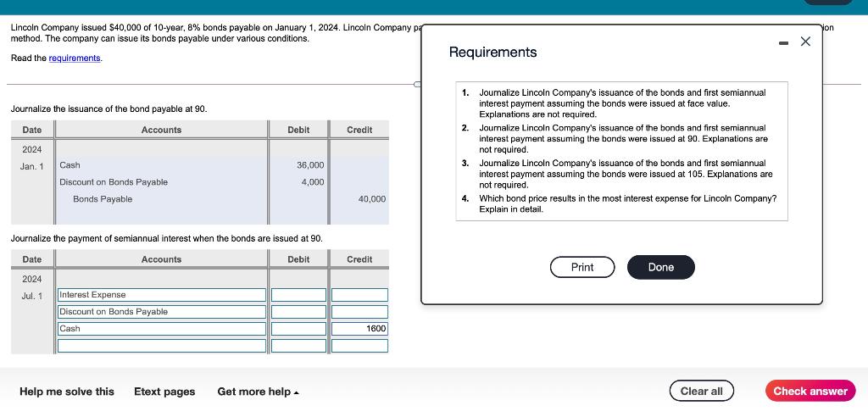Screen dimensions: 868x417
Task: Click the empty last row credit field
Action: pyautogui.click(x=359, y=346)
